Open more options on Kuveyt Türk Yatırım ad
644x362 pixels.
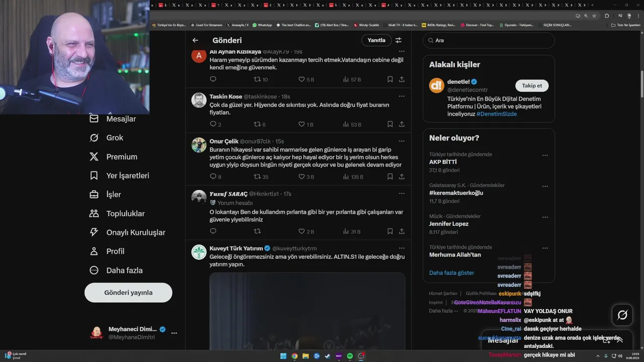pyautogui.click(x=401, y=248)
